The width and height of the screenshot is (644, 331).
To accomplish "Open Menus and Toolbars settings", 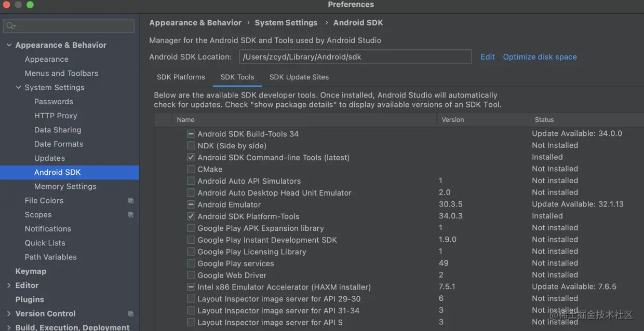I will (x=61, y=74).
